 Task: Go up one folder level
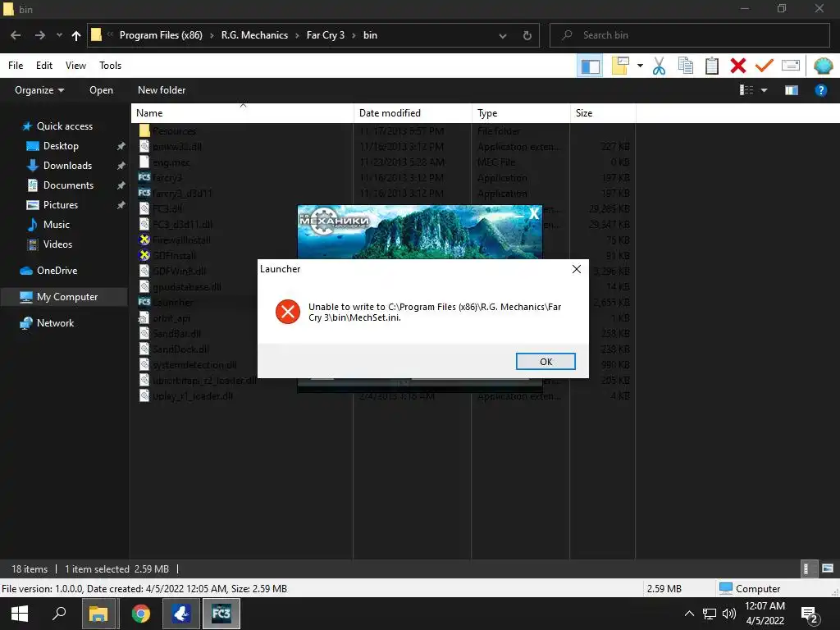(x=76, y=35)
